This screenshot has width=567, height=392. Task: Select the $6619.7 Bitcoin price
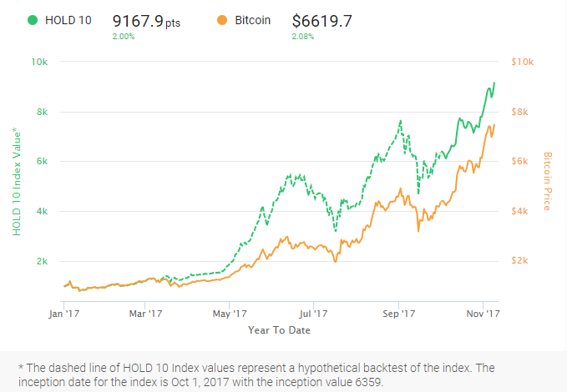click(321, 21)
